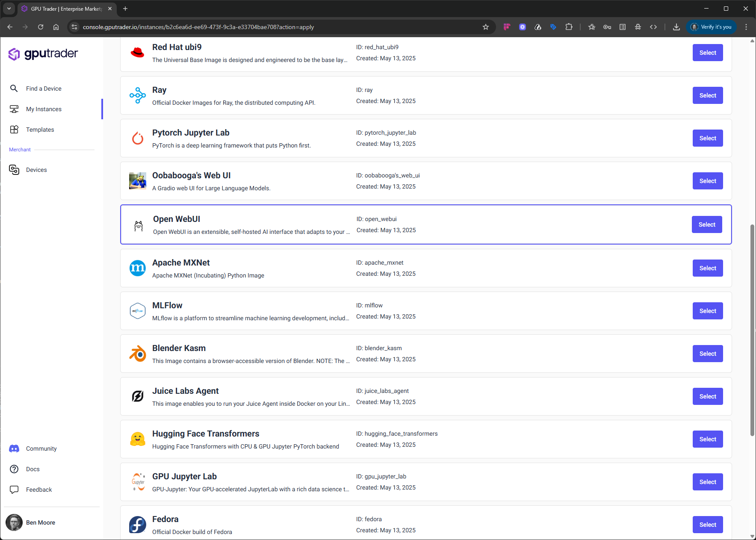This screenshot has height=540, width=756.
Task: Open the Chrome three-dot menu
Action: (746, 27)
